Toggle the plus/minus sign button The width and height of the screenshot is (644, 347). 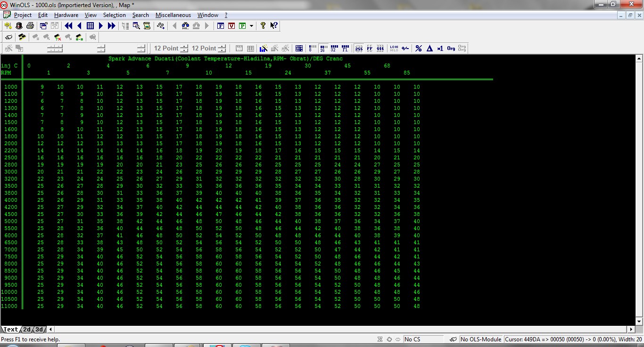coord(405,48)
